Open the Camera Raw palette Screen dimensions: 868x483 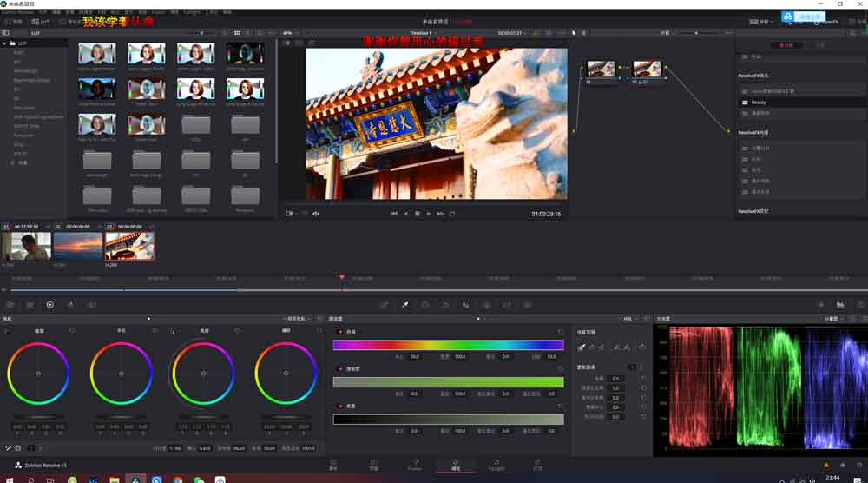(10, 305)
